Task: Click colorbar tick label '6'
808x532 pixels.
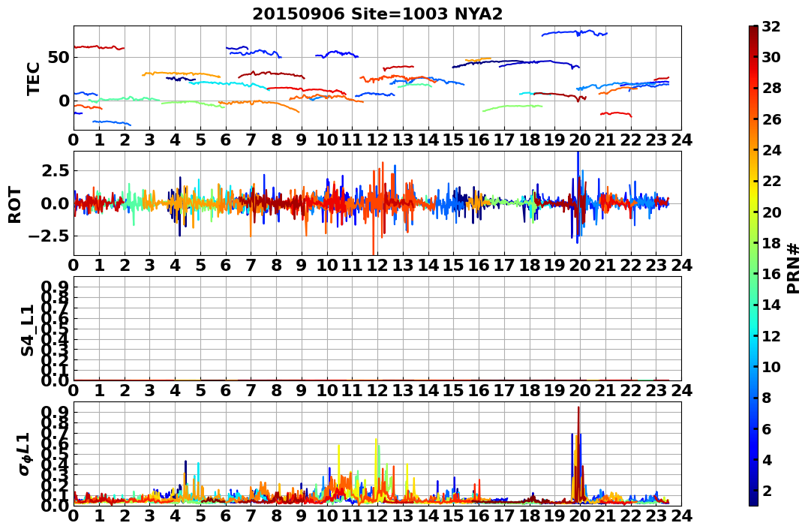Action: (767, 428)
